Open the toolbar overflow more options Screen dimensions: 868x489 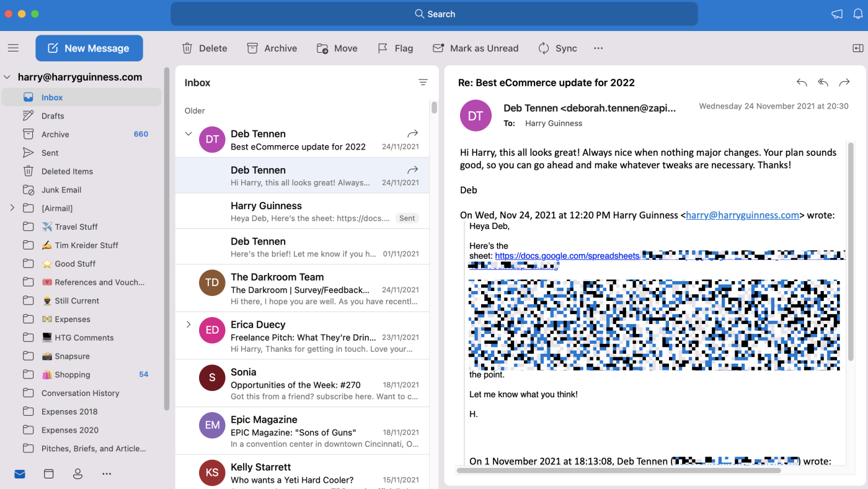(x=598, y=48)
